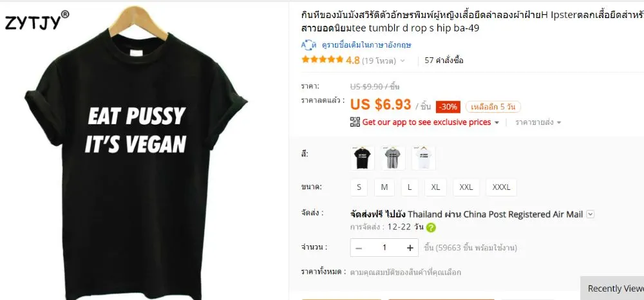644x300 pixels.
Task: Click the translate icon beside the title link
Action: pos(309,44)
